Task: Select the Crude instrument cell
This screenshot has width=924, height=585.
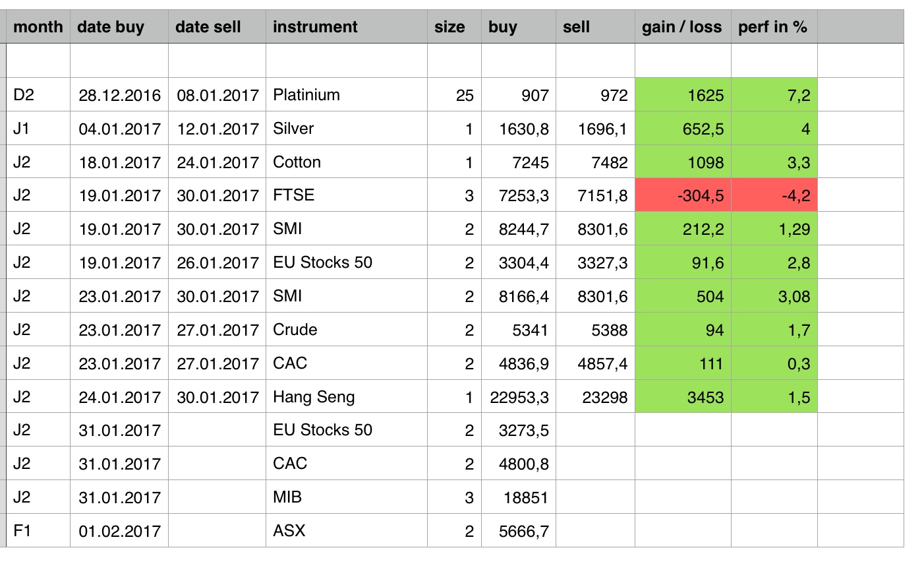Action: click(x=346, y=330)
